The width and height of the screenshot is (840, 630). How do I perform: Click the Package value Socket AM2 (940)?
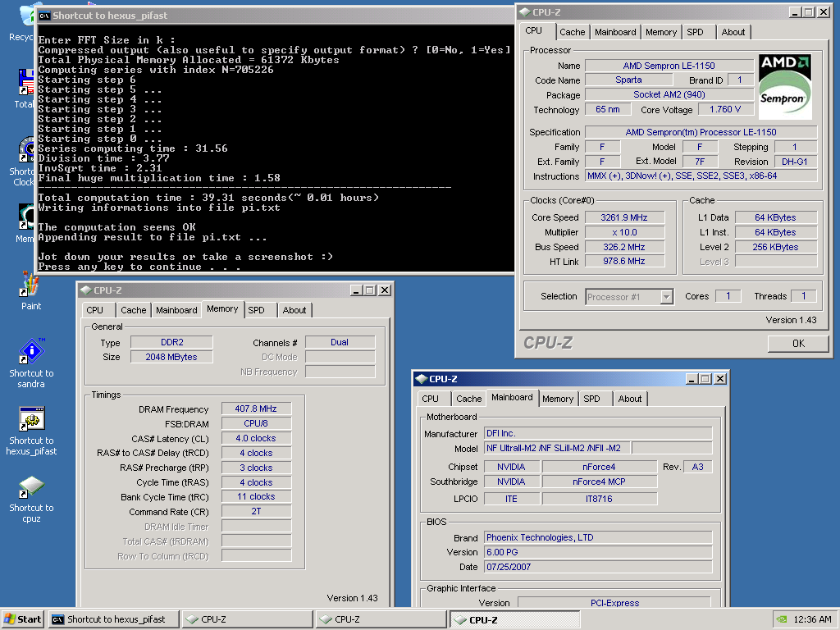pos(669,94)
